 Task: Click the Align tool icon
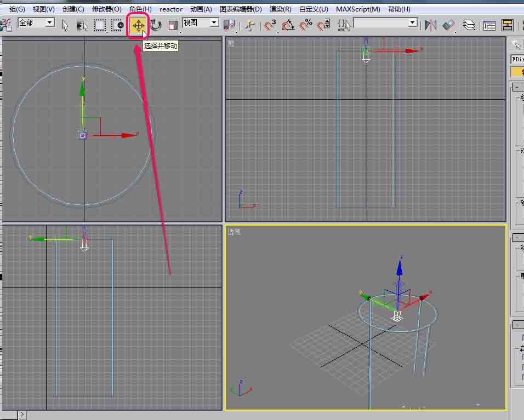(x=448, y=25)
